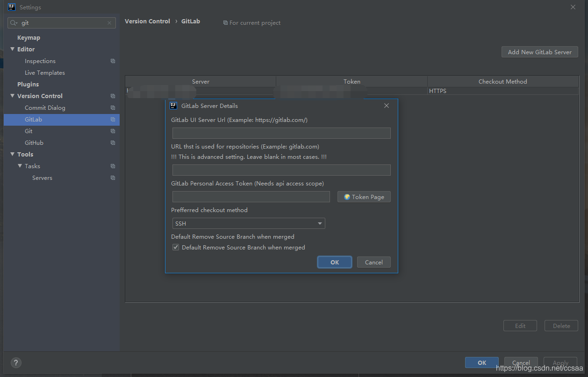This screenshot has width=588, height=377.
Task: Click the Edit server button
Action: click(520, 326)
